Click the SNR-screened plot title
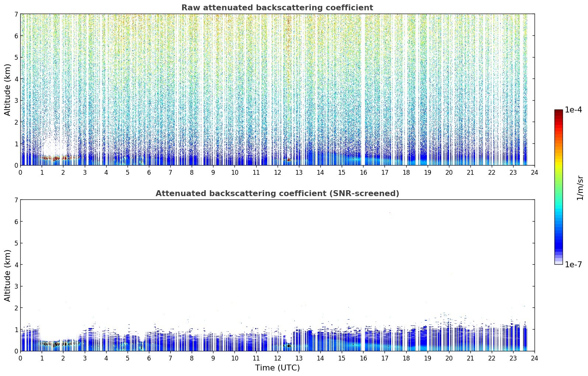Viewport: 588px width, 376px height. pos(277,194)
